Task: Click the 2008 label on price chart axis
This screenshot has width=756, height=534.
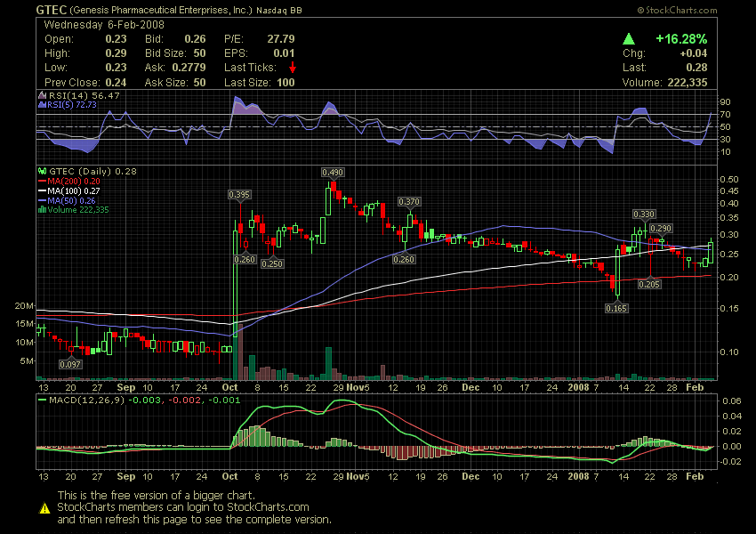Action: tap(579, 387)
